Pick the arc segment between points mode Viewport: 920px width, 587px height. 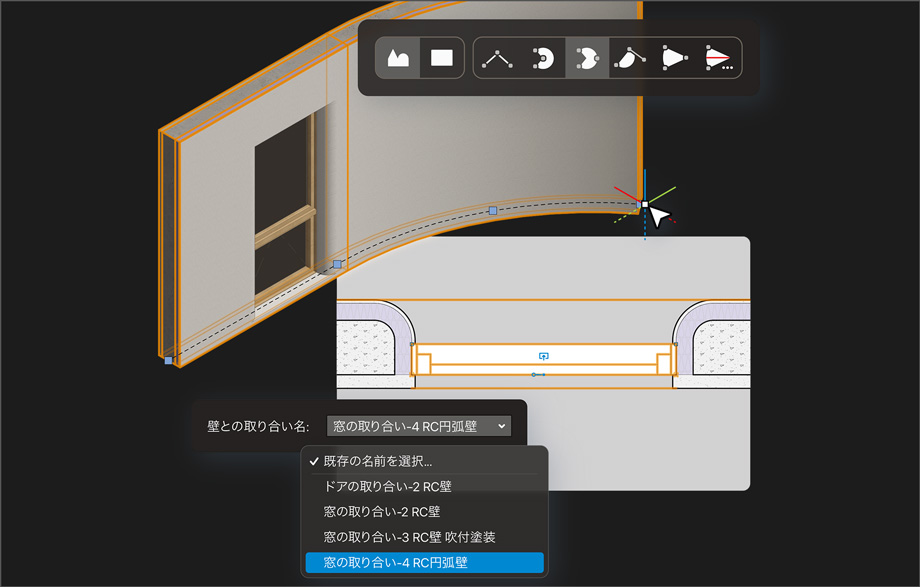[x=630, y=58]
